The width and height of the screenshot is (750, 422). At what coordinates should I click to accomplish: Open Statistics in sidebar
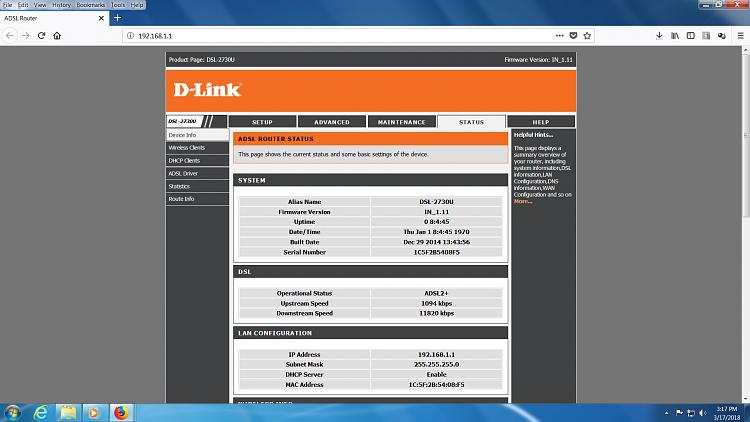(197, 186)
